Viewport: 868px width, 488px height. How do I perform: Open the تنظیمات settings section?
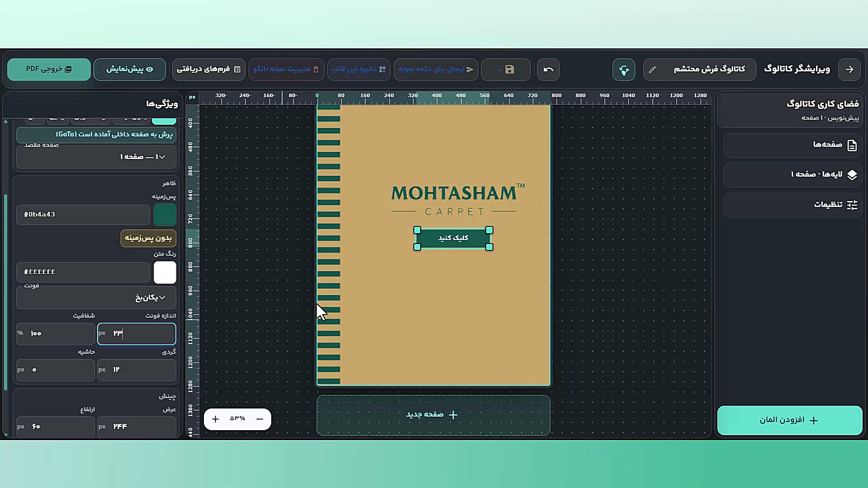pos(793,205)
